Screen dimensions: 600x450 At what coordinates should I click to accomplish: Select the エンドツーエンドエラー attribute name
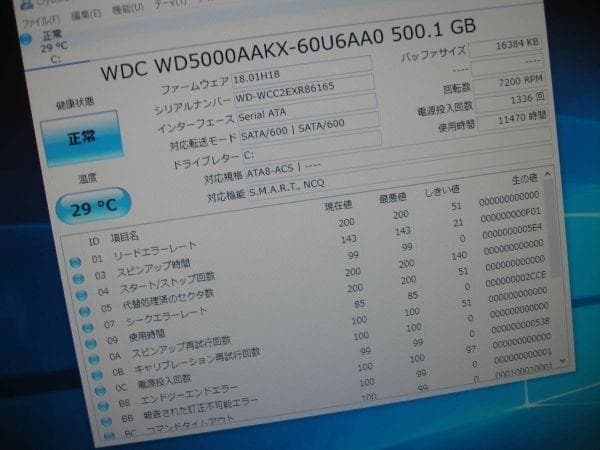coord(189,395)
